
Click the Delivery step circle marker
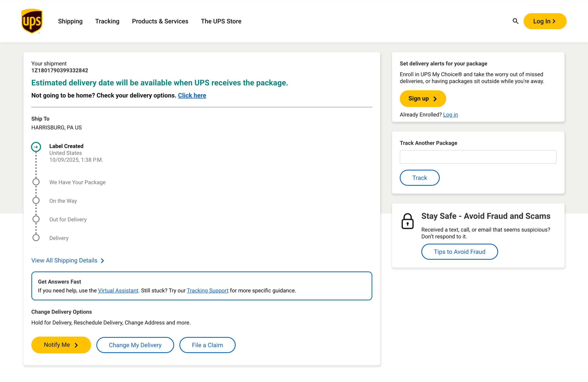click(x=36, y=238)
